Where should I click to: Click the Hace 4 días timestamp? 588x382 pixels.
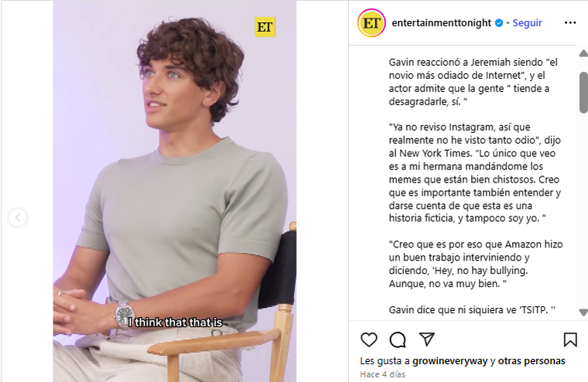click(x=382, y=374)
